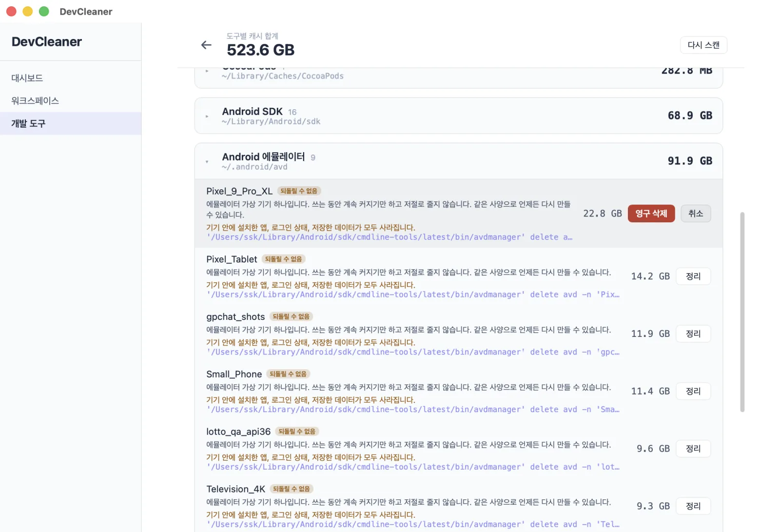Select the Pixel_9_Pro_XL emulator name
Viewport: 780px width, 532px height.
239,191
